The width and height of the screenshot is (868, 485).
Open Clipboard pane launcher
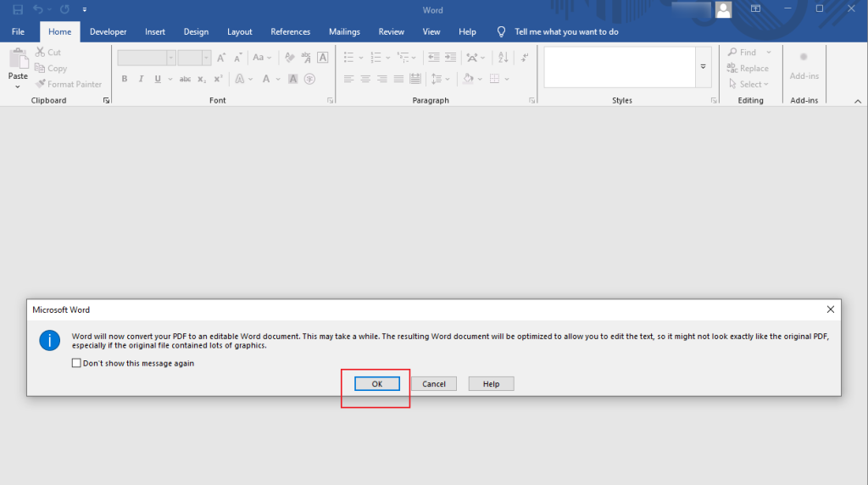106,101
